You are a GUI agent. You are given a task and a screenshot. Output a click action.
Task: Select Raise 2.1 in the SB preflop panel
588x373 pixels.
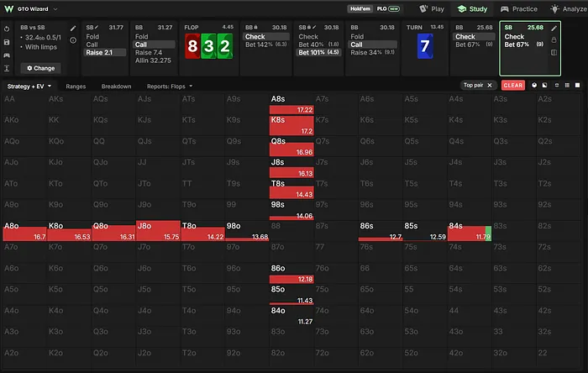click(105, 52)
